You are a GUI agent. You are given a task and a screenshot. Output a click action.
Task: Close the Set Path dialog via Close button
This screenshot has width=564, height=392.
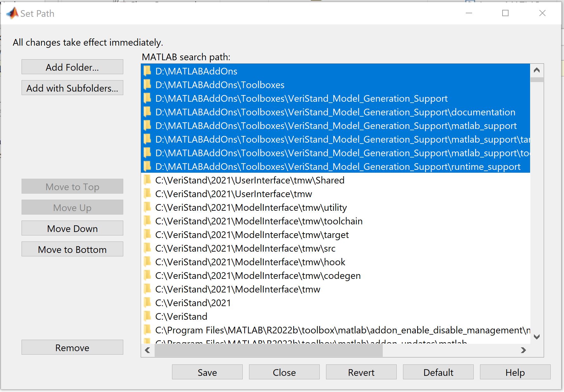284,372
